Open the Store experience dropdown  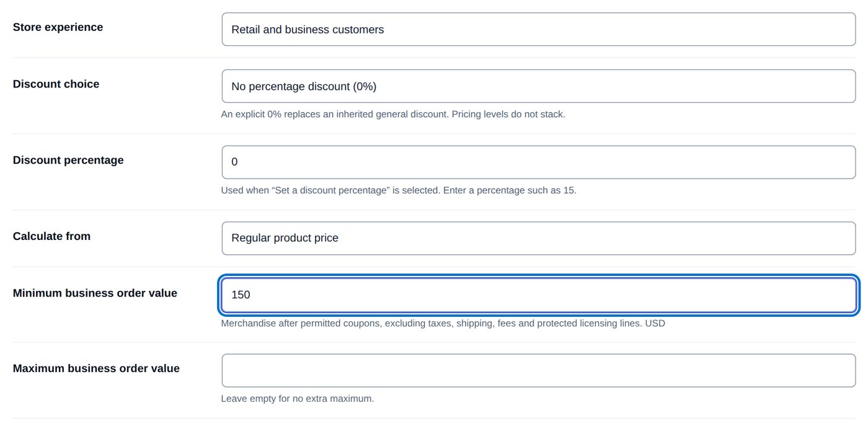pos(539,29)
